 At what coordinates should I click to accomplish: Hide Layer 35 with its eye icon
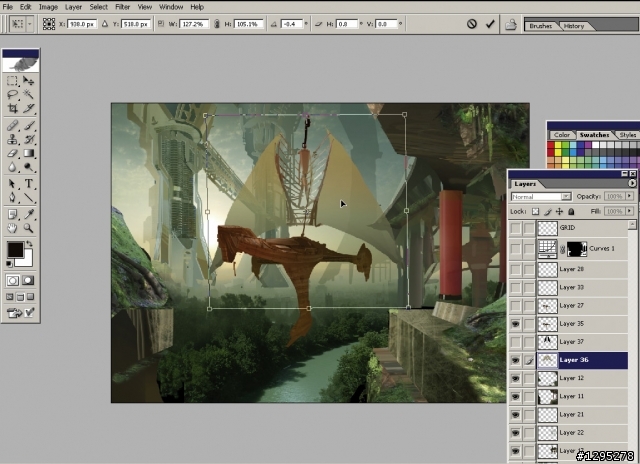tap(516, 324)
